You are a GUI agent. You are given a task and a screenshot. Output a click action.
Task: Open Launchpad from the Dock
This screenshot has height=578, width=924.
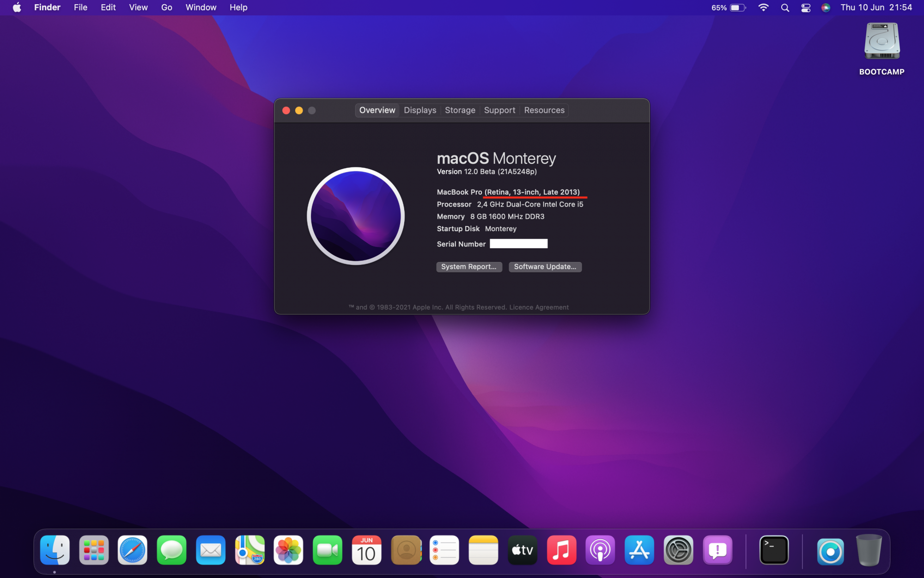[94, 550]
